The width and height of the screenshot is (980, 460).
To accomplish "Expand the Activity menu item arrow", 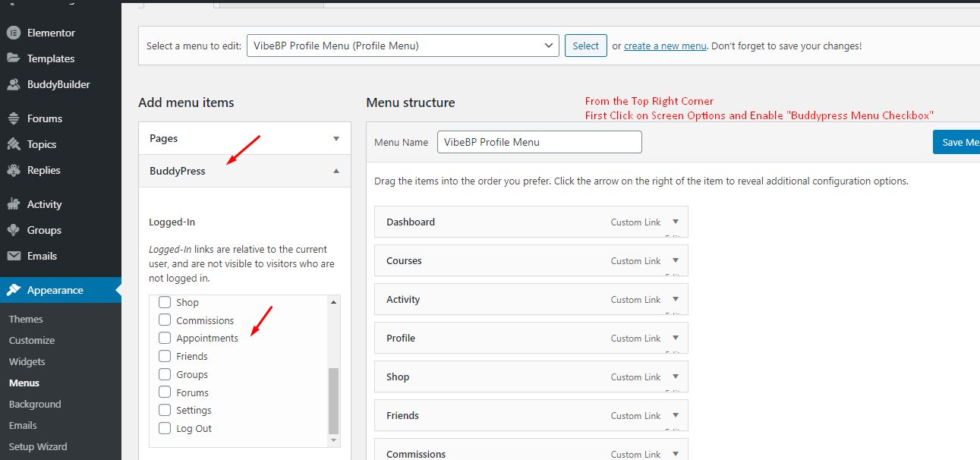I will tap(675, 300).
